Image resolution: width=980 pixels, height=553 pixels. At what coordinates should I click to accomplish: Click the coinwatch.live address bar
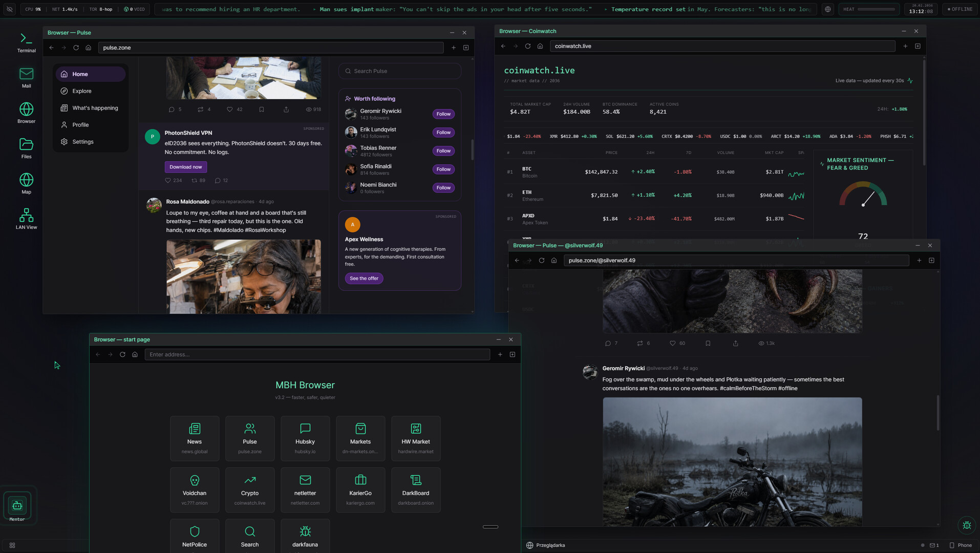click(x=722, y=46)
